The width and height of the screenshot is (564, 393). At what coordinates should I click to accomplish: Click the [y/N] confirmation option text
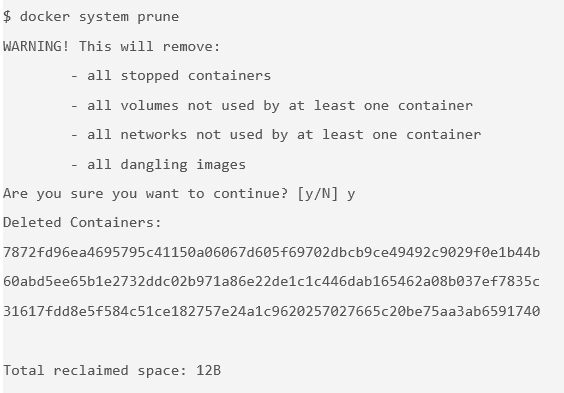[318, 194]
